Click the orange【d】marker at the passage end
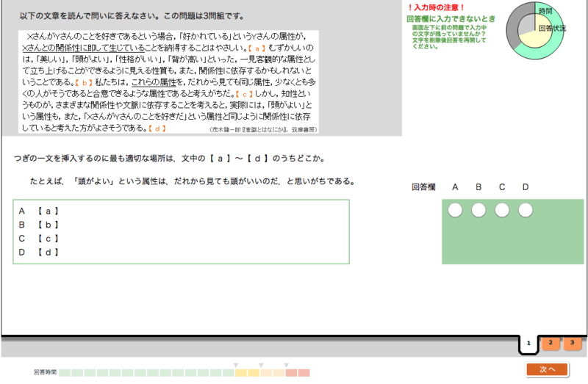Screen dimensions: 588x384 (x=157, y=128)
